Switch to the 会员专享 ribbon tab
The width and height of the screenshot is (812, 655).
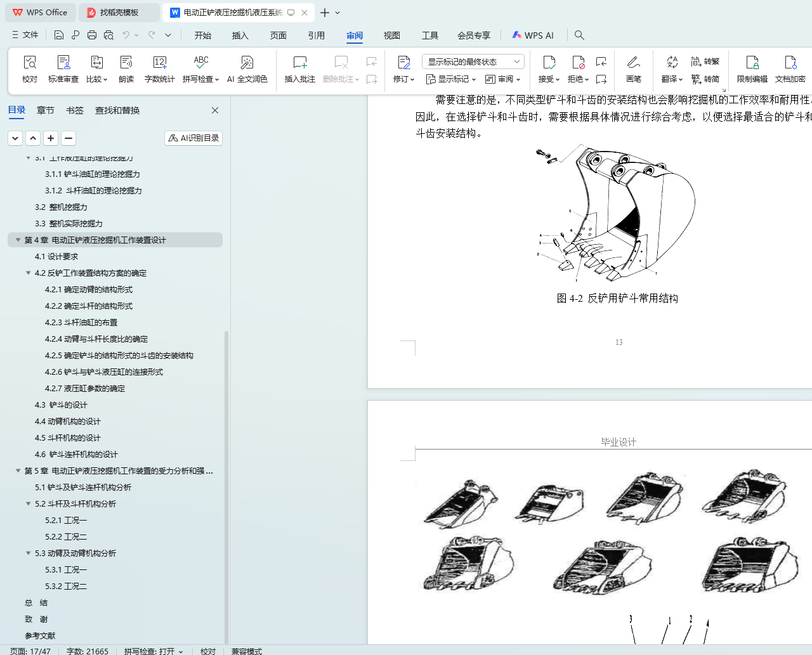pyautogui.click(x=474, y=36)
